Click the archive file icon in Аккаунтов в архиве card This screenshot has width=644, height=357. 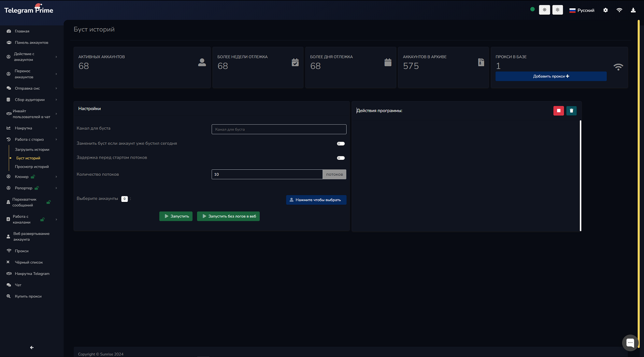pos(481,62)
